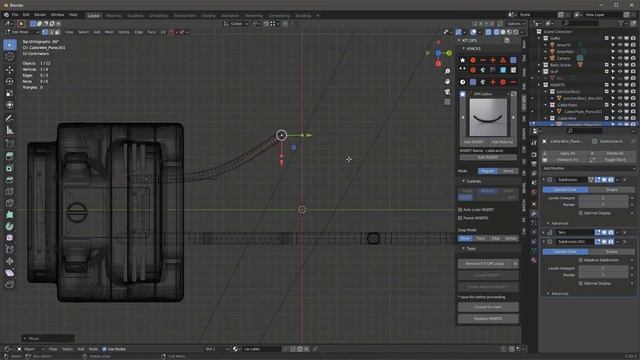This screenshot has width=640, height=360.
Task: Select the Inset Faces tool
Action: tap(10, 168)
